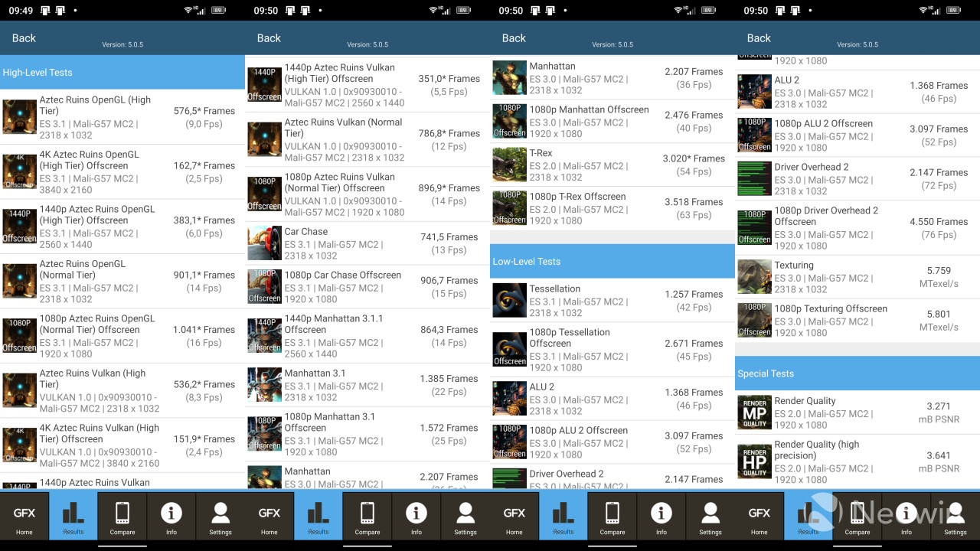The height and width of the screenshot is (551, 980).
Task: Open 1440p Aztec Ruins OpenGL Offscreen result
Action: coord(122,227)
